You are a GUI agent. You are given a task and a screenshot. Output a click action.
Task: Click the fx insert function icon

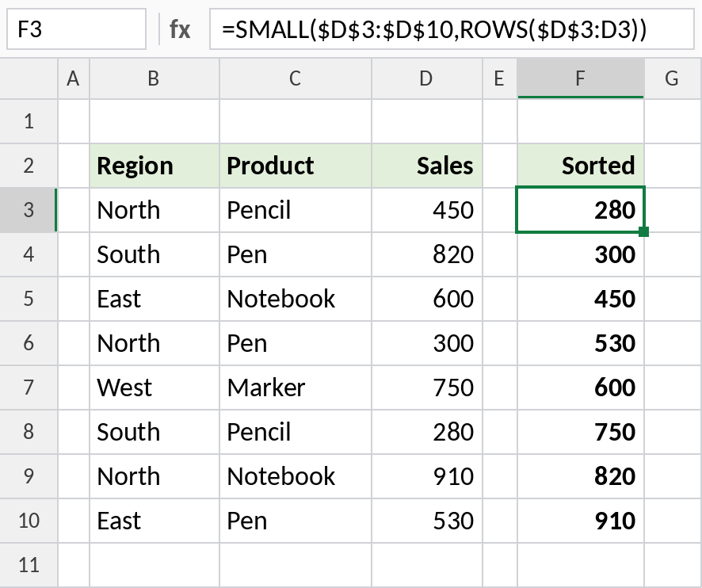(x=180, y=29)
